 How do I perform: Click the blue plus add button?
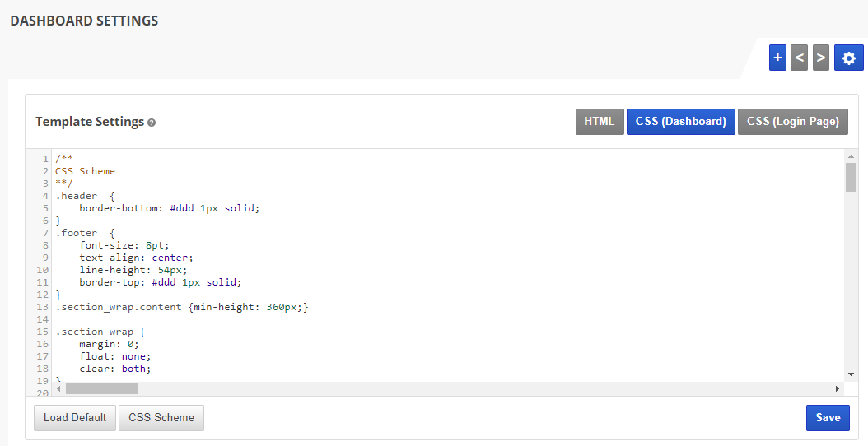click(x=777, y=58)
